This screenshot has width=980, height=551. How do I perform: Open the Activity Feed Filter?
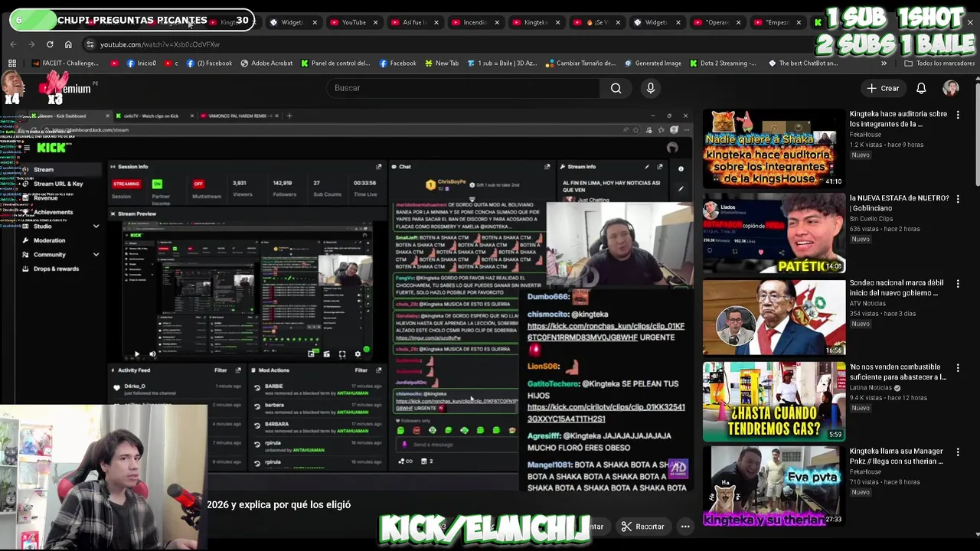[x=220, y=370]
